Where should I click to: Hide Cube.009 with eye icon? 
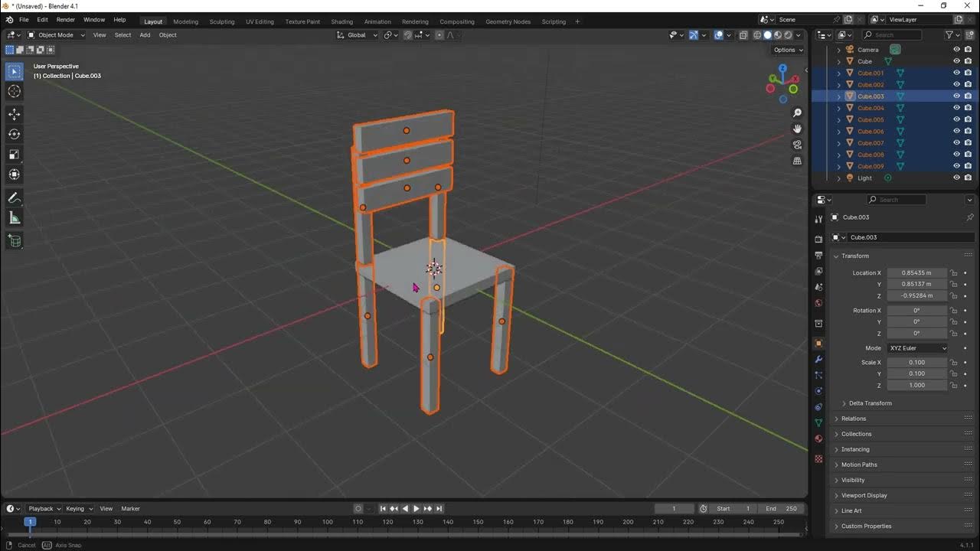[x=956, y=166]
